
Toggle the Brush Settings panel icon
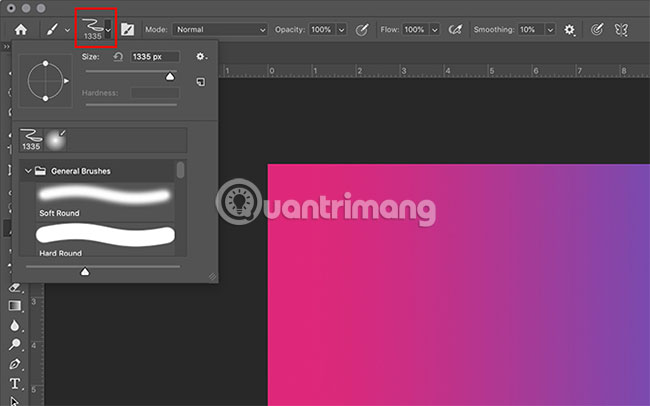coord(127,29)
